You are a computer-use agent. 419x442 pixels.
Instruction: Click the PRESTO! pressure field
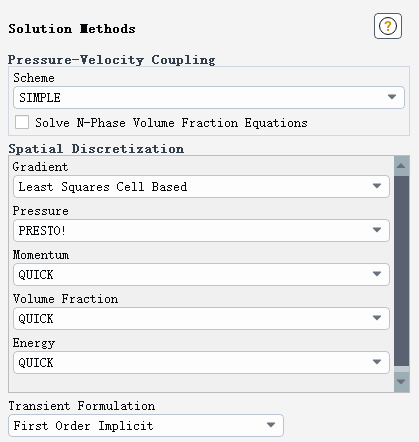click(x=201, y=230)
